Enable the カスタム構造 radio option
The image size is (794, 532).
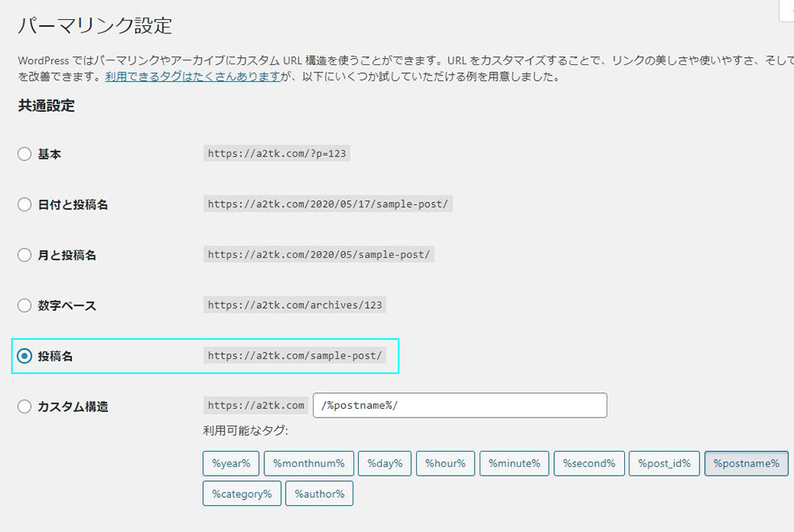(x=25, y=407)
